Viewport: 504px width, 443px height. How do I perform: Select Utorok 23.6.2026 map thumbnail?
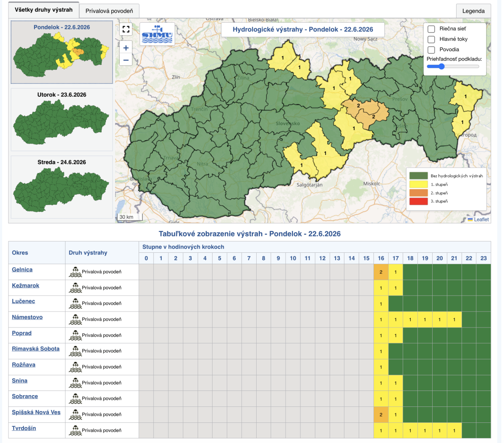[x=62, y=119]
